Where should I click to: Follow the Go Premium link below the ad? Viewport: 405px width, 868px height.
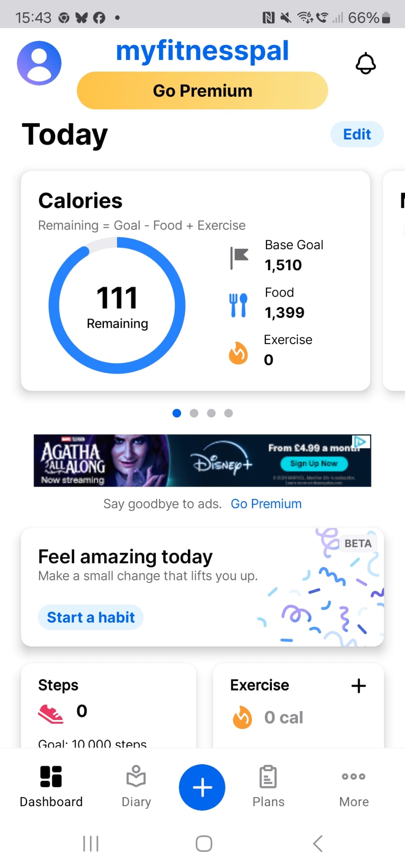pos(266,504)
